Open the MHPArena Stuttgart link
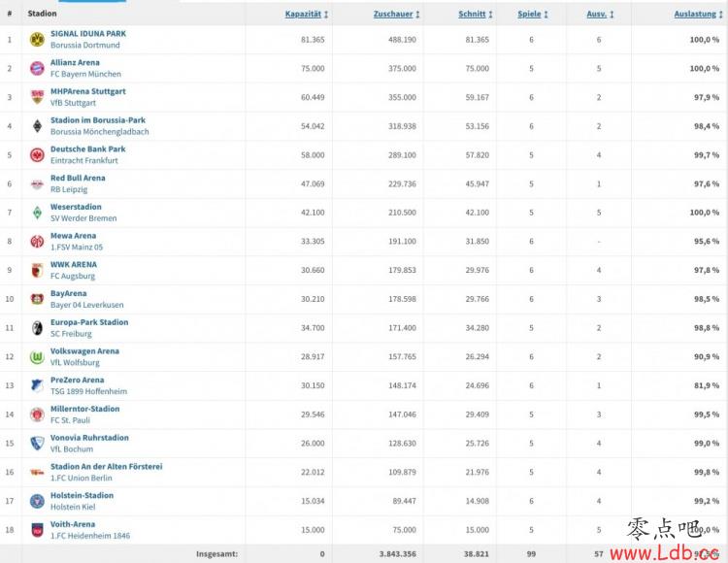This screenshot has height=563, width=728. [x=87, y=91]
